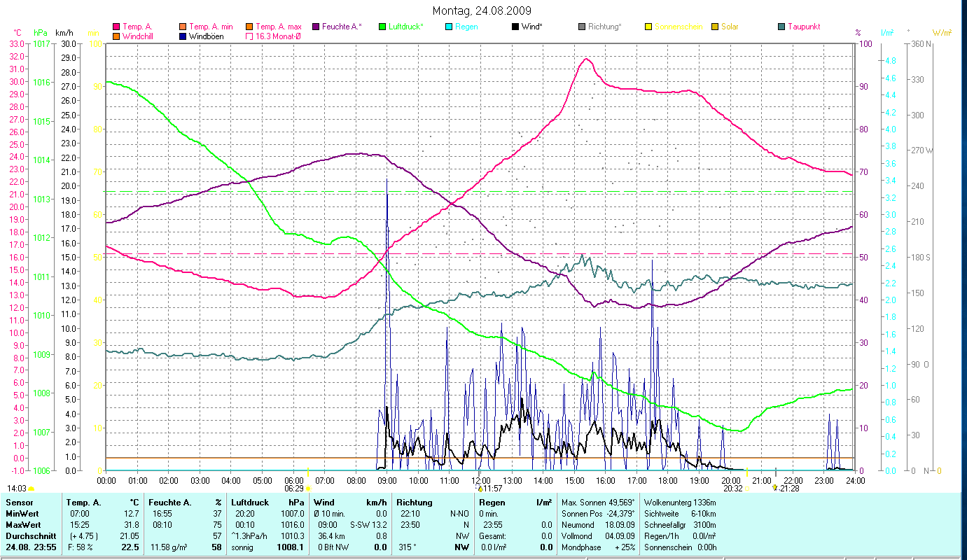Click the Taupunkt legend square
Screen dimensions: 967x560
[781, 27]
